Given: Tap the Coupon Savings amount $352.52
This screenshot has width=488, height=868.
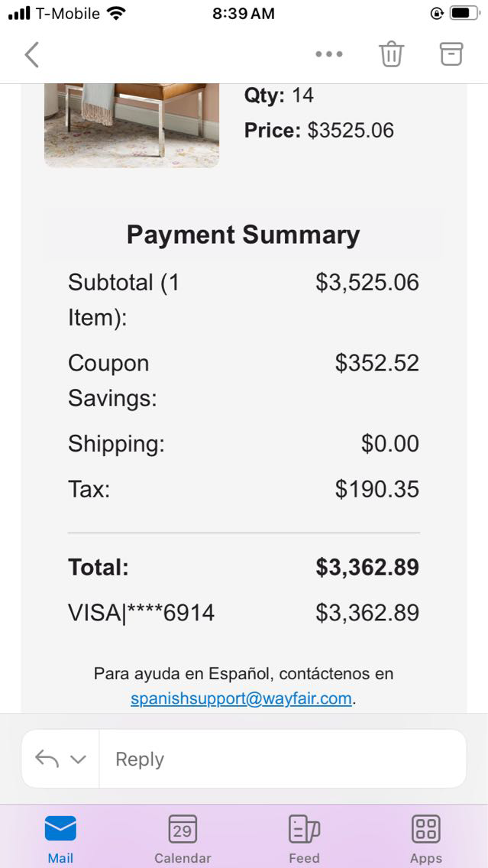Looking at the screenshot, I should point(377,363).
